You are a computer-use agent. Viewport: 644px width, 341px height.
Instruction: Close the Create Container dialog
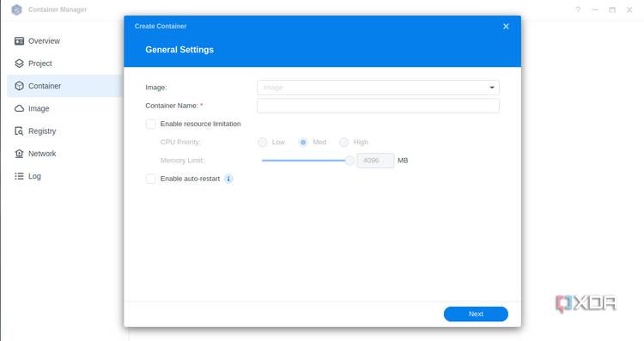tap(506, 27)
